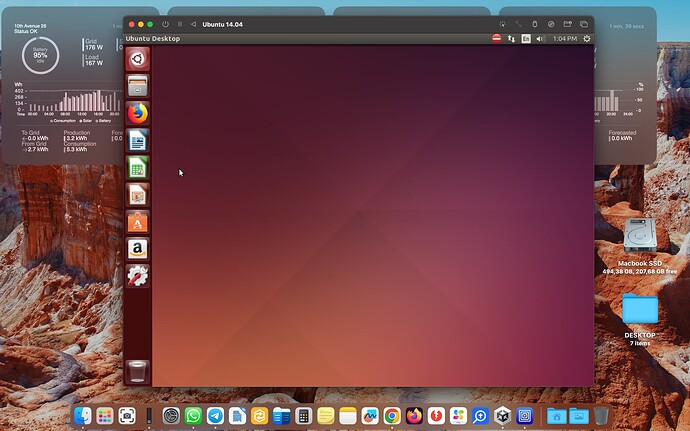Viewport: 690px width, 431px height.
Task: Open the network indicator in Ubuntu panel
Action: point(511,39)
